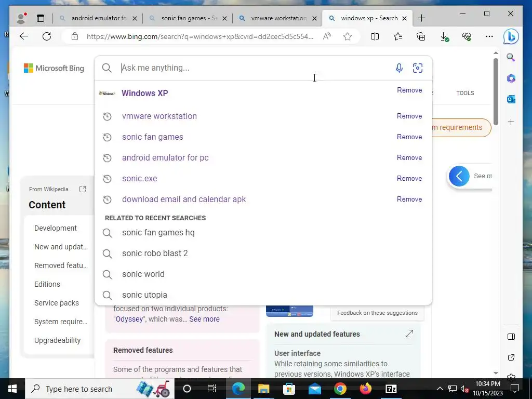Open the Microsoft 365 sidebar icon
Viewport: 532px width, 399px height.
click(511, 78)
